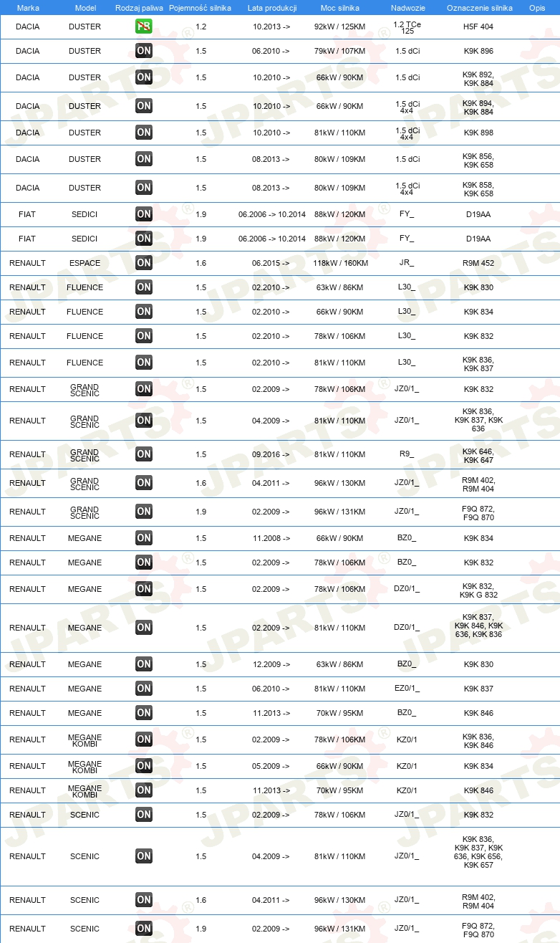
Task: Click the ON icon in the Duster K9K 892 row
Action: tap(144, 77)
